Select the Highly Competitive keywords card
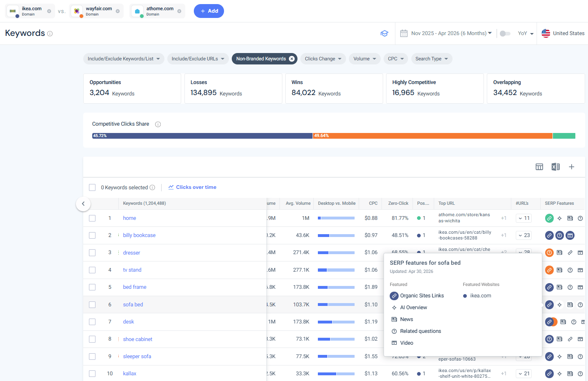Screen dimensions: 588x381 coord(435,89)
